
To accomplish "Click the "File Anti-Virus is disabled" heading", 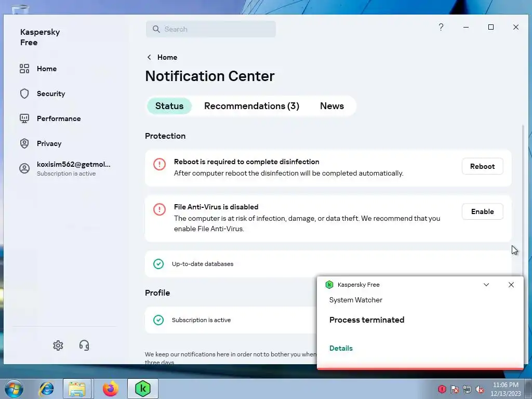I will (216, 207).
